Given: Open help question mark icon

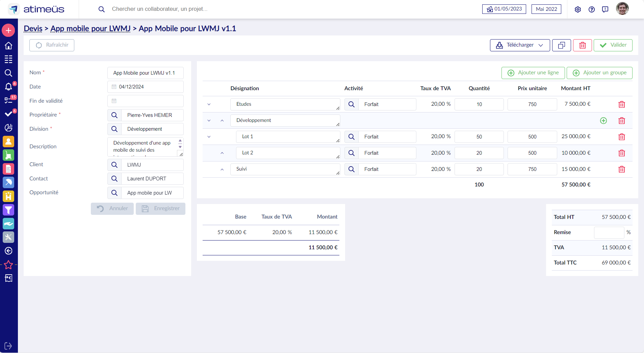Looking at the screenshot, I should [x=591, y=9].
